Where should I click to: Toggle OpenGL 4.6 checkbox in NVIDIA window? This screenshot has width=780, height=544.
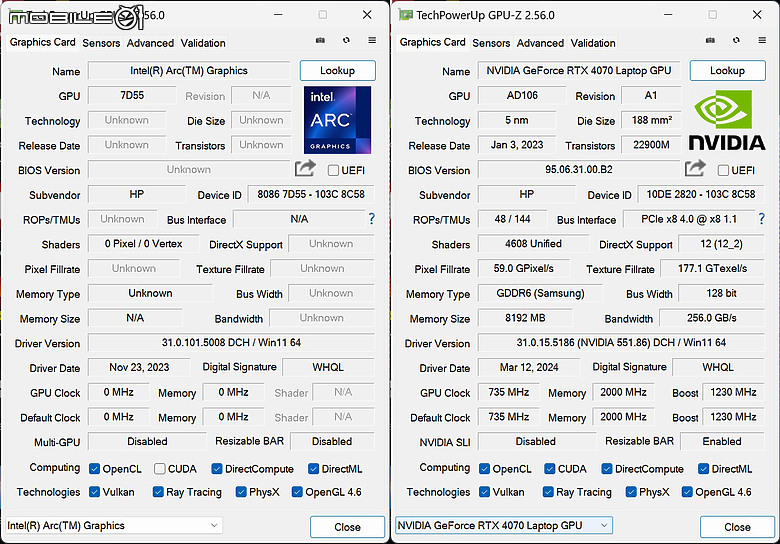pyautogui.click(x=687, y=492)
